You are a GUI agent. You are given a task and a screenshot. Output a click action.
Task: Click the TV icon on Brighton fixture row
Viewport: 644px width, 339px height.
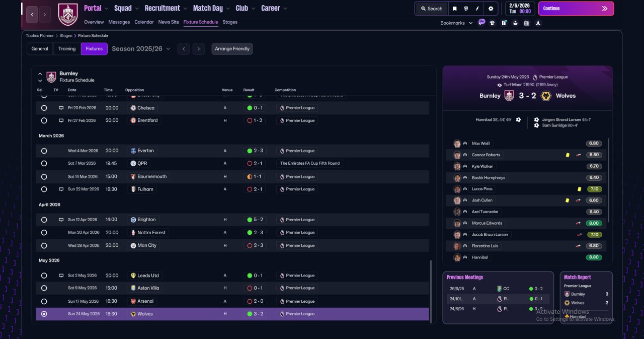coord(61,220)
